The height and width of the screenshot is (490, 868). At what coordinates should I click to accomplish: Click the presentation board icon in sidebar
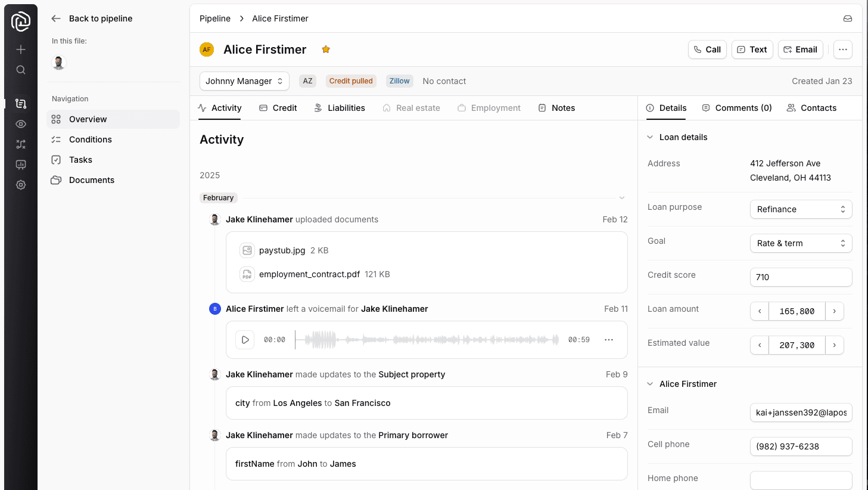[x=20, y=165]
